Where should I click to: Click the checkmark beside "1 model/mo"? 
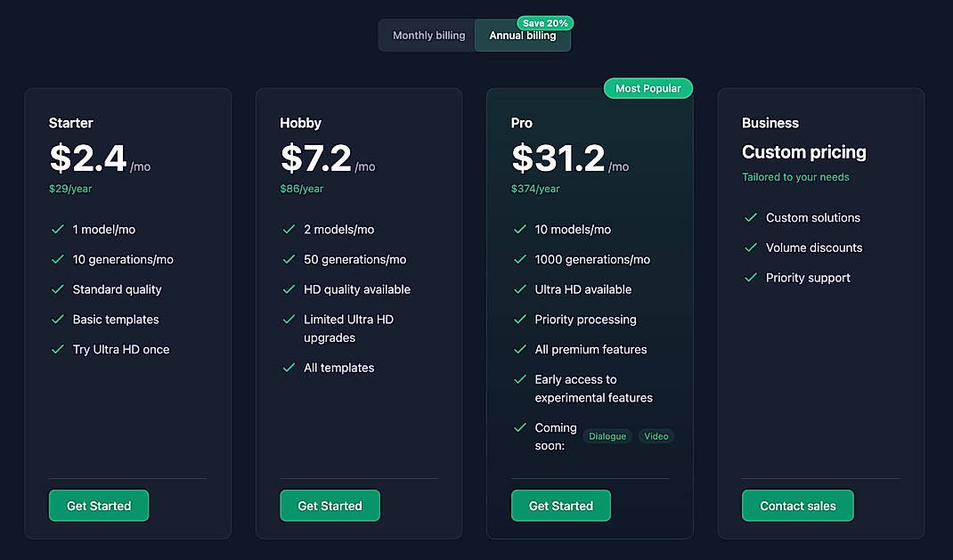pyautogui.click(x=56, y=229)
